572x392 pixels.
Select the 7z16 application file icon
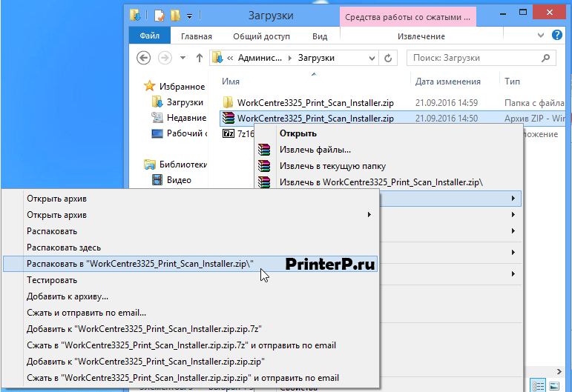pos(229,133)
